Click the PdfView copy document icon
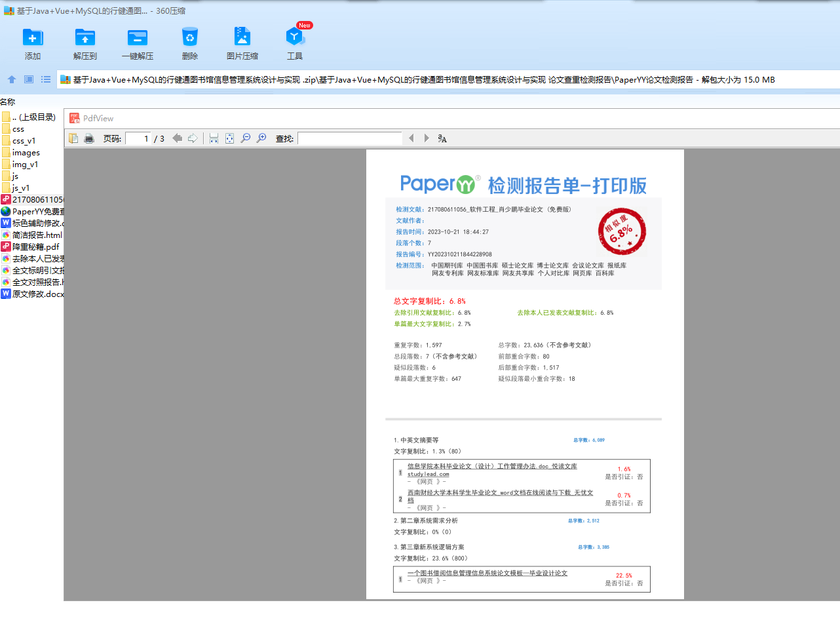Viewport: 840px width, 630px height. 73,138
